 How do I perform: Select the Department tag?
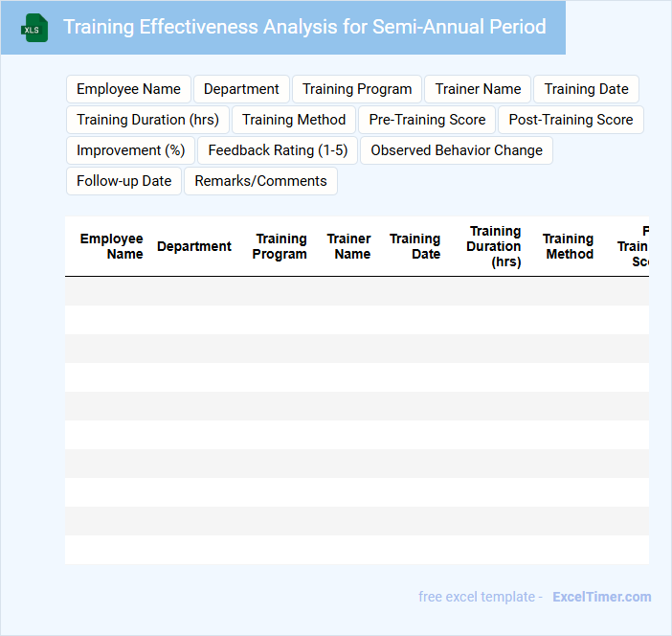241,89
